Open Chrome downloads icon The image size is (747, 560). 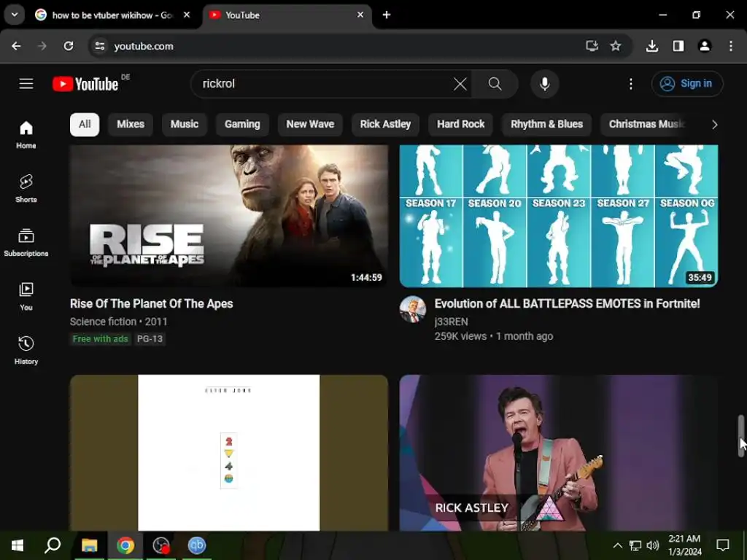click(651, 46)
